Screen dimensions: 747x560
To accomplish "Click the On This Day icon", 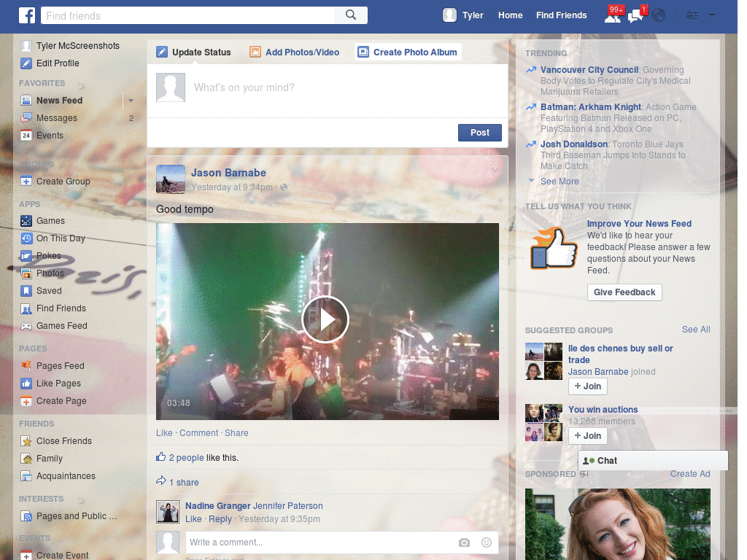I will pyautogui.click(x=26, y=238).
